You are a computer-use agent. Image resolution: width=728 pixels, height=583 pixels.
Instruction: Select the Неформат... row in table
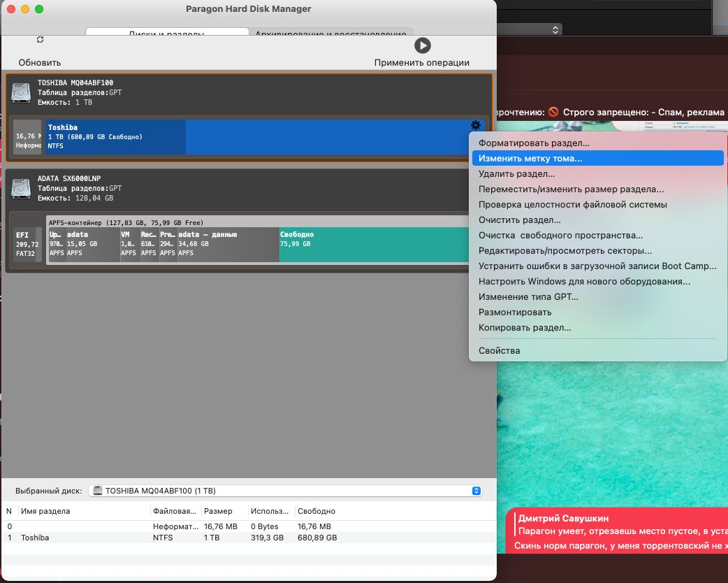coord(249,526)
